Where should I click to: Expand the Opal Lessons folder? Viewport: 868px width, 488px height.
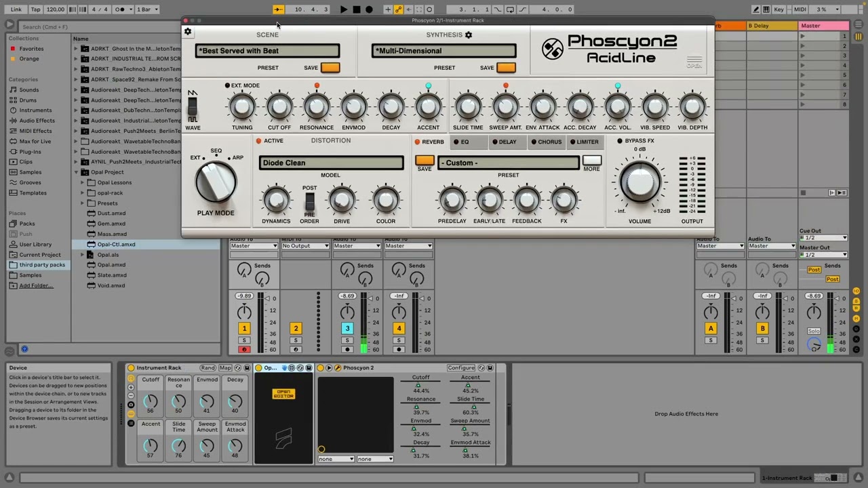(x=82, y=182)
